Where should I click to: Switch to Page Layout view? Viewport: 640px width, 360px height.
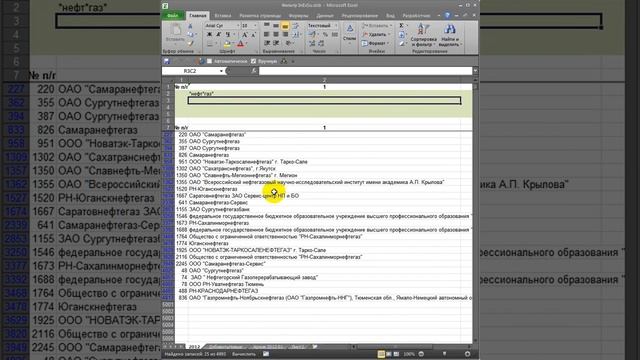pyautogui.click(x=389, y=354)
